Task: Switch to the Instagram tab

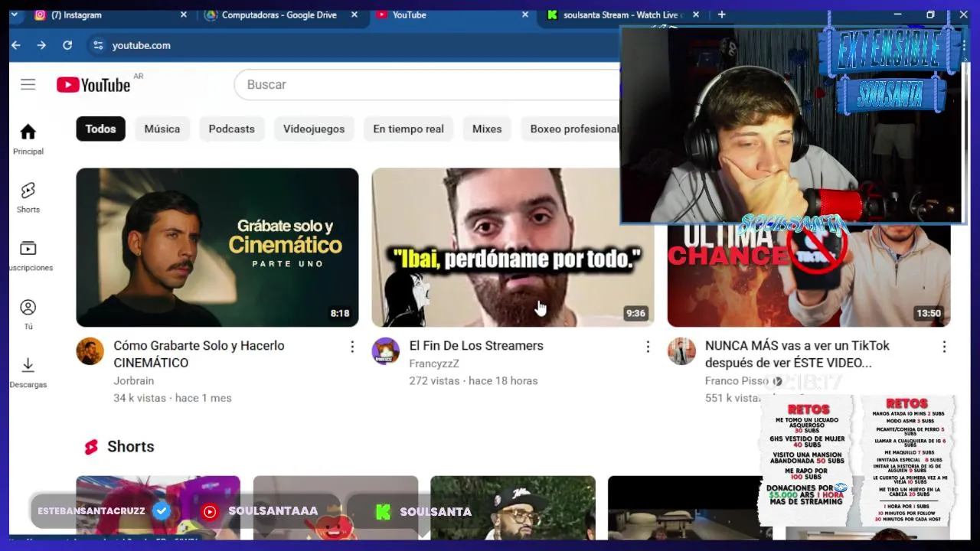Action: (107, 15)
